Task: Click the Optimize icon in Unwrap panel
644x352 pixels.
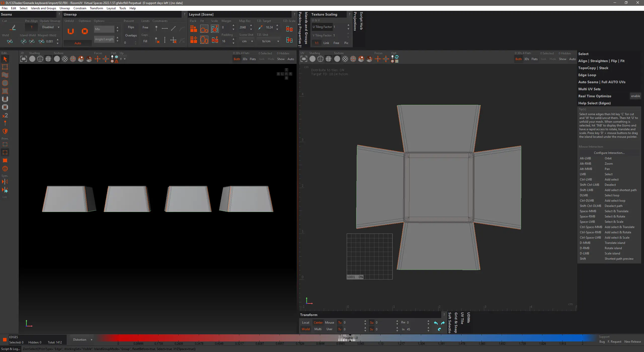Action: pyautogui.click(x=85, y=31)
